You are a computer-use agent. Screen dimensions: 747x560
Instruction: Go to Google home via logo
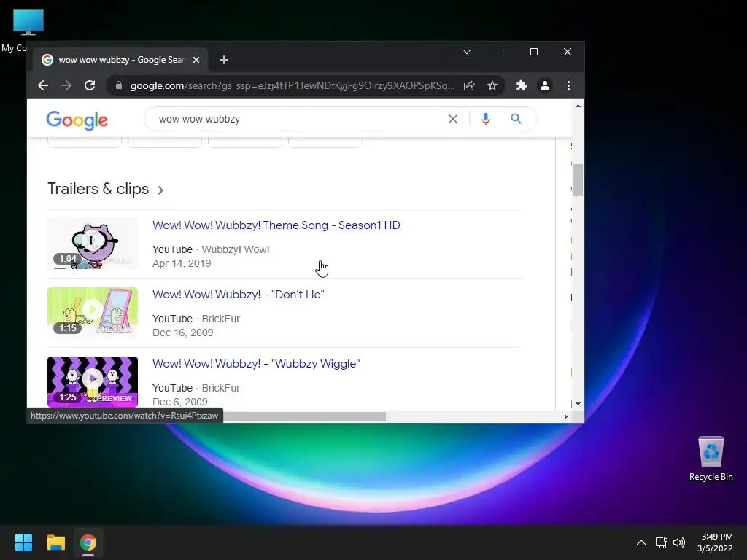[x=77, y=120]
